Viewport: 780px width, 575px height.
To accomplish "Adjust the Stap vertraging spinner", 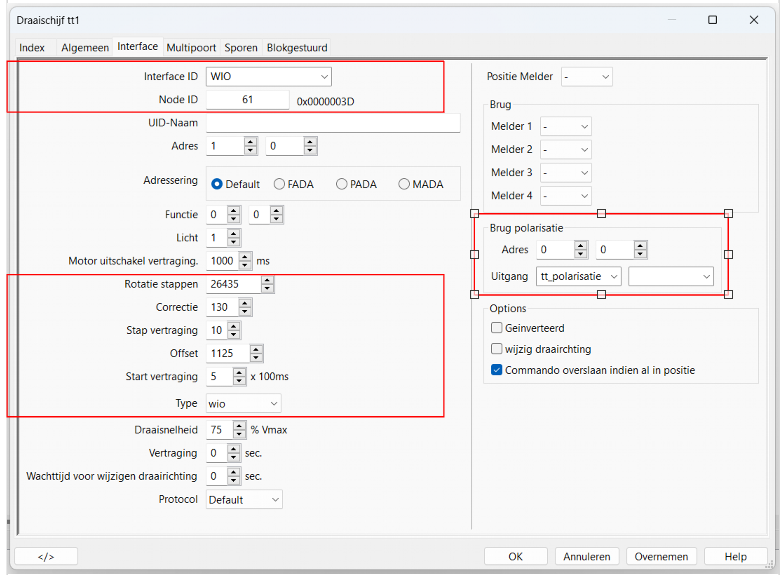I will pyautogui.click(x=233, y=330).
